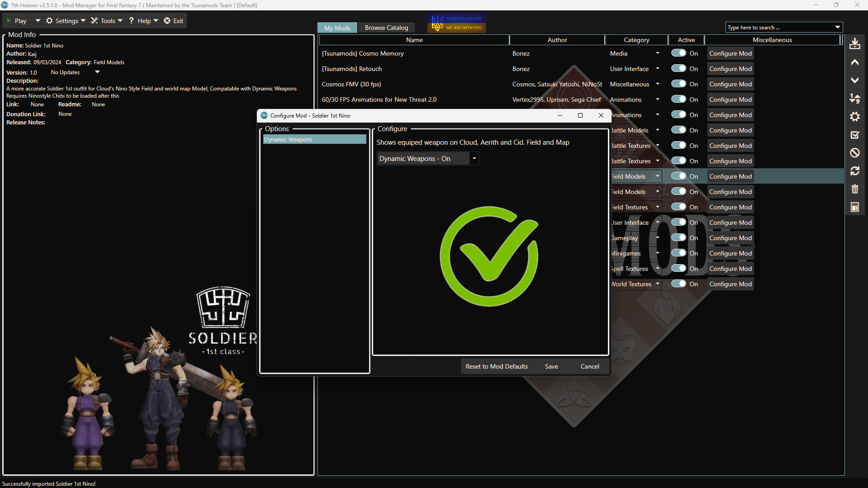
Task: Click the Support Ukraine banner
Action: coord(457,23)
